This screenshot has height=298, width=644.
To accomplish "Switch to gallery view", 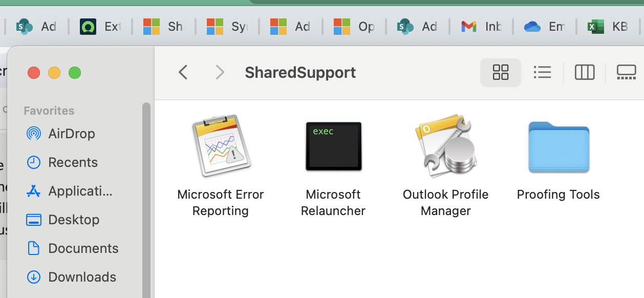I will pyautogui.click(x=626, y=72).
